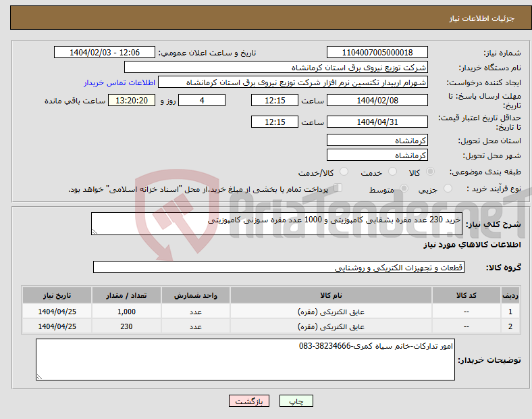Screen dimensions: 532x419
Task: Click the شرح کلی نیاز description textarea
Action: point(277,224)
